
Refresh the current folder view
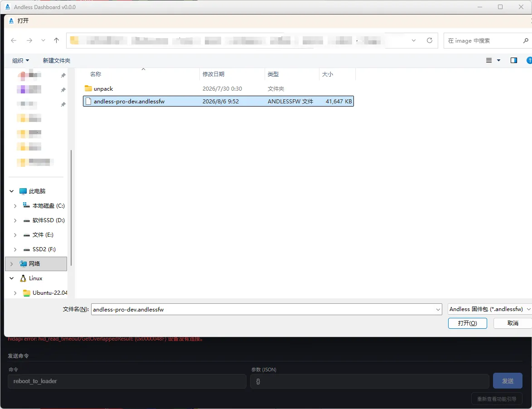click(430, 40)
